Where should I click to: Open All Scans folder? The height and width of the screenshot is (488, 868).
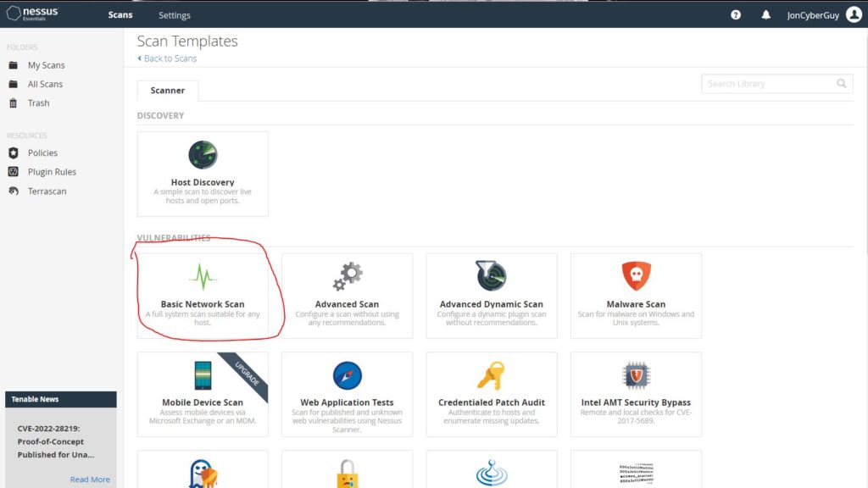click(x=46, y=84)
